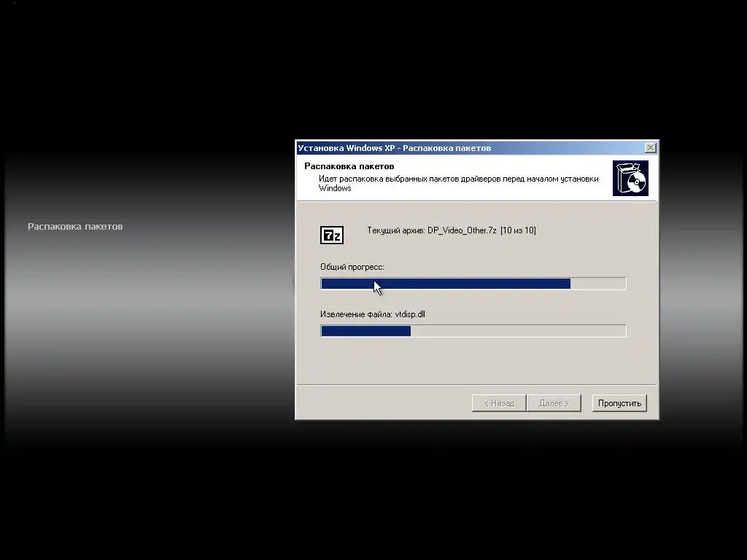Click the Общий прогресс progress bar
The width and height of the screenshot is (747, 560).
click(473, 284)
